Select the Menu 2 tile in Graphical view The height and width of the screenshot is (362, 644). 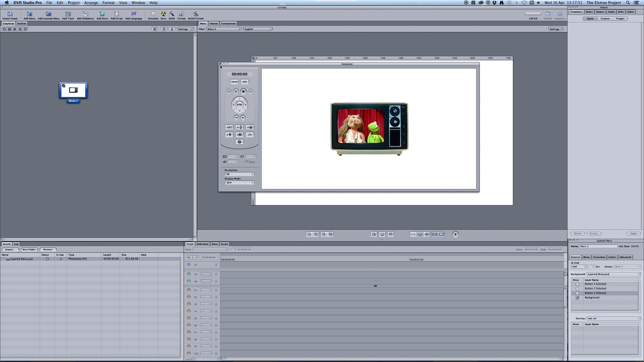tap(73, 90)
